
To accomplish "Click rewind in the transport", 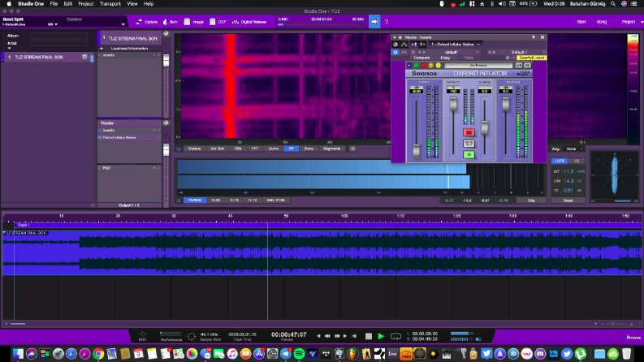I will click(x=327, y=336).
